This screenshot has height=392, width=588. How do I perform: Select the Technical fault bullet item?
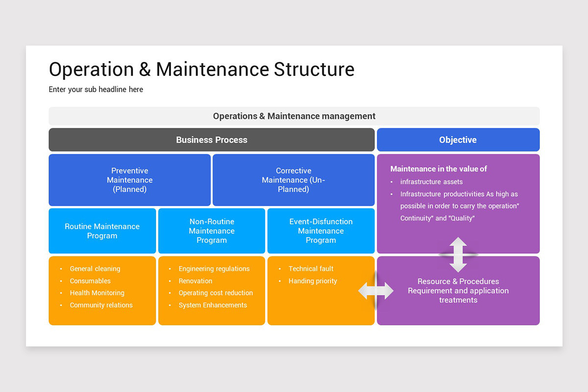312,269
